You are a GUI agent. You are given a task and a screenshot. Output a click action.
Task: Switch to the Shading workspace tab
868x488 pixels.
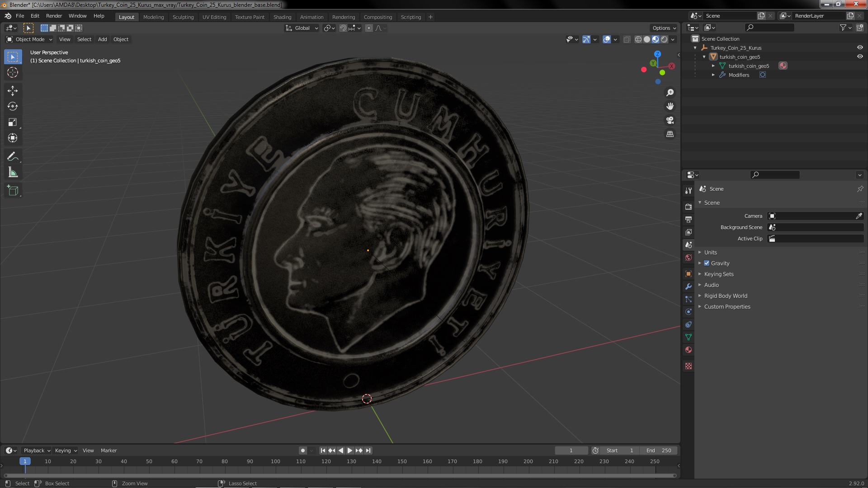pos(282,17)
